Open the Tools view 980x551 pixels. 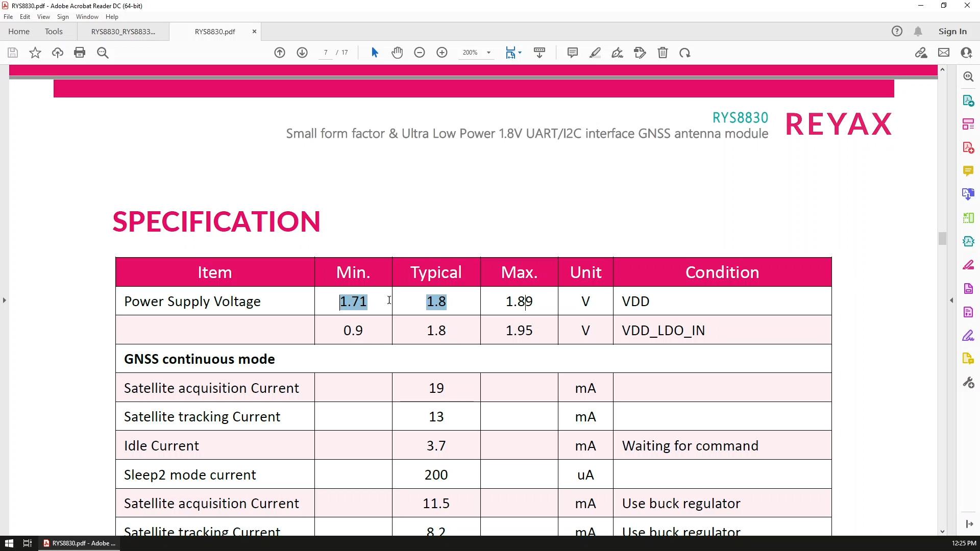coord(54,32)
